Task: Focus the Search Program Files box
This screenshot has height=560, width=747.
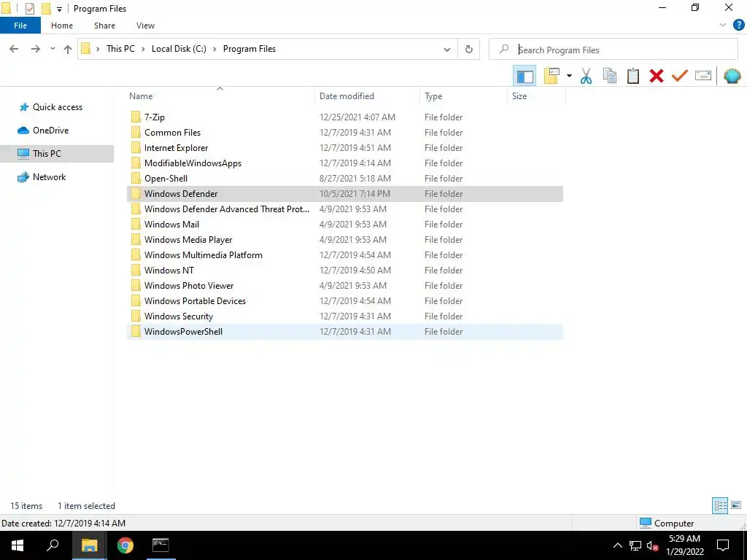Action: [614, 50]
